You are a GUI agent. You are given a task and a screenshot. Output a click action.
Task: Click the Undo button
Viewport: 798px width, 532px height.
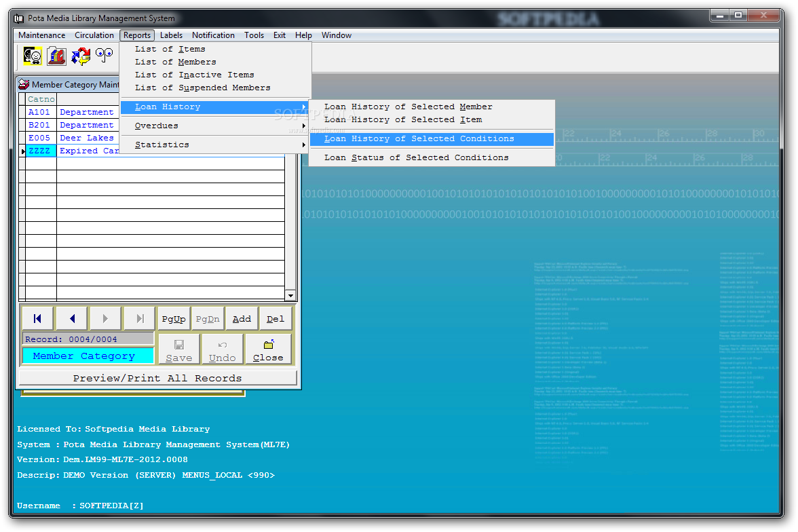pos(223,349)
